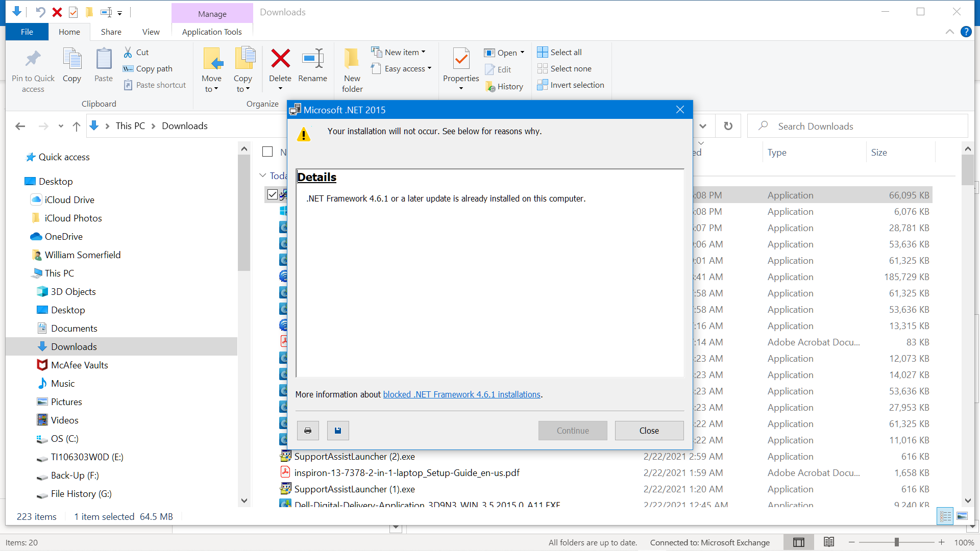980x551 pixels.
Task: Click zoom in plus on status bar
Action: 942,542
